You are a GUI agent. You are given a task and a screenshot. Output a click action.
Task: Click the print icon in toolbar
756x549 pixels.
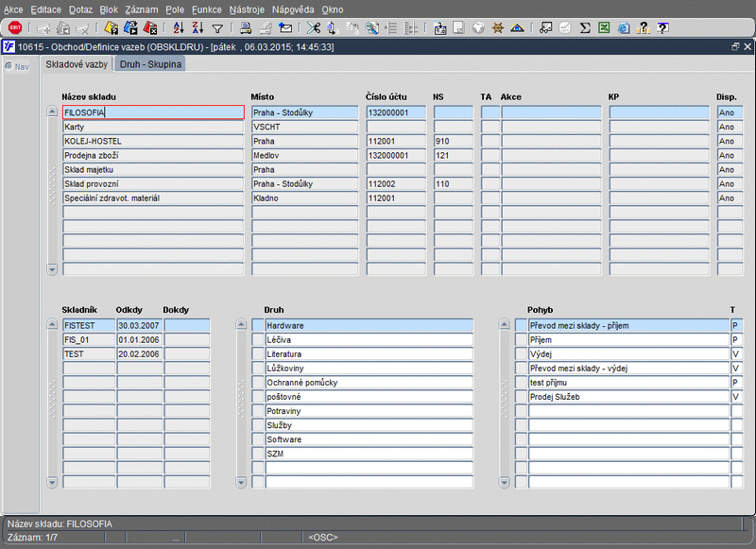pyautogui.click(x=246, y=28)
